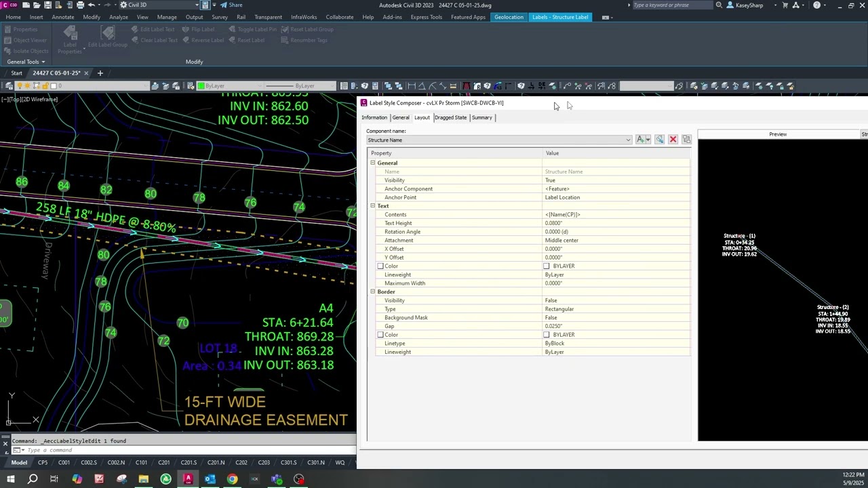Collapse the General property group

click(x=372, y=163)
